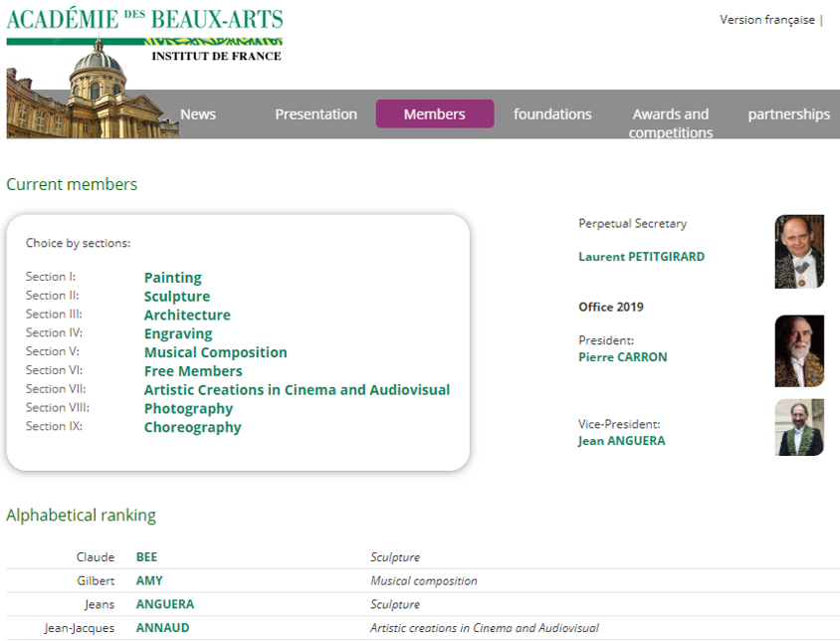The image size is (840, 641).
Task: Switch to Version française
Action: (x=766, y=20)
